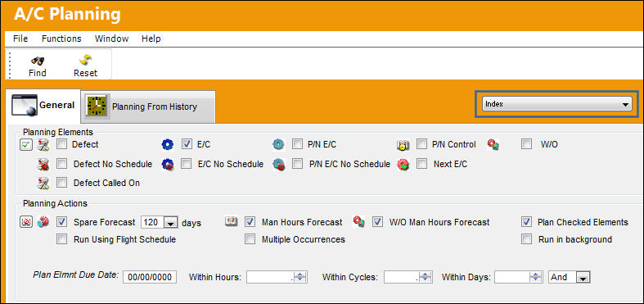Enable the Defect checkbox
644x304 pixels.
(x=61, y=144)
